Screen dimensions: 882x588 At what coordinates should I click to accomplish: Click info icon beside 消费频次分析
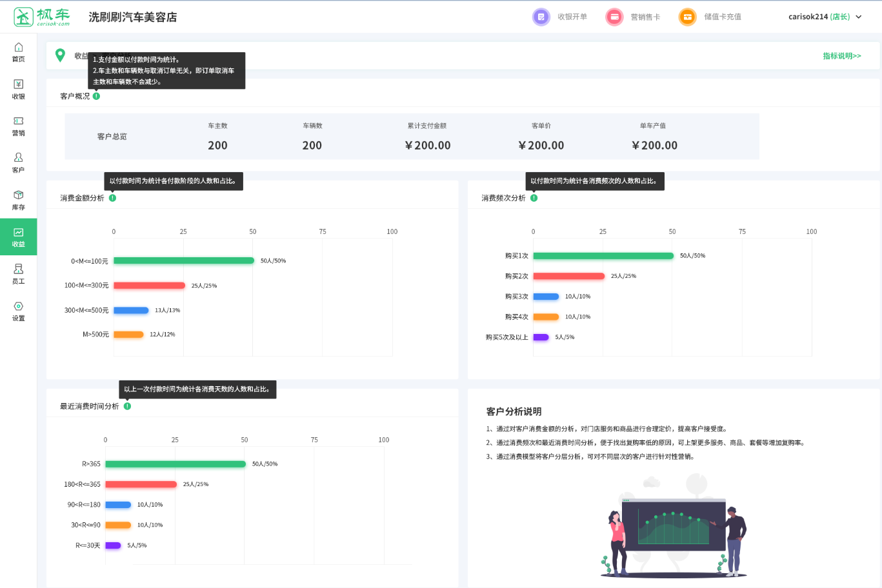click(x=534, y=198)
